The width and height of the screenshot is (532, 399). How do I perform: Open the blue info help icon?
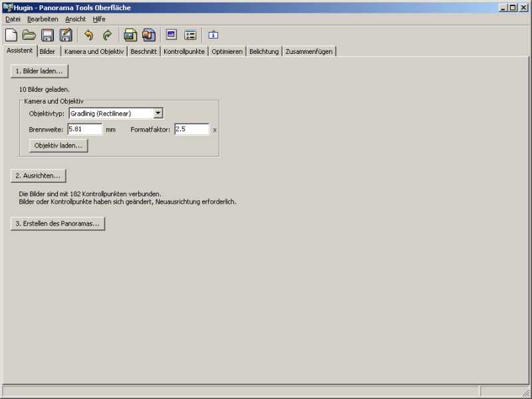point(213,35)
